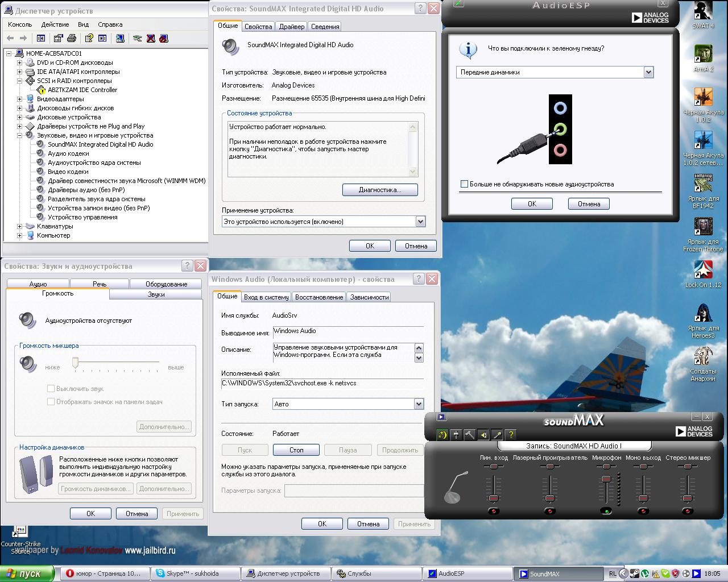Open the Lock On 1.12 desktop icon

pos(704,274)
